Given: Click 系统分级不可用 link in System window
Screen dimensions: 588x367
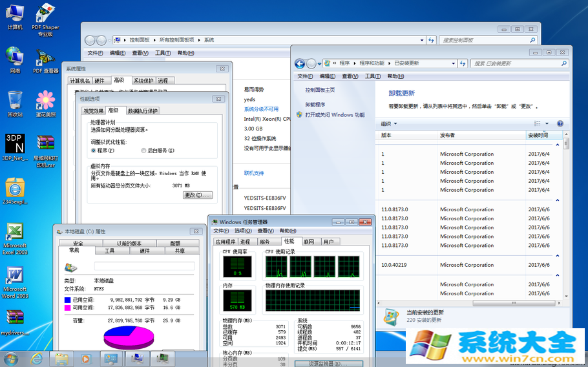Looking at the screenshot, I should 262,109.
